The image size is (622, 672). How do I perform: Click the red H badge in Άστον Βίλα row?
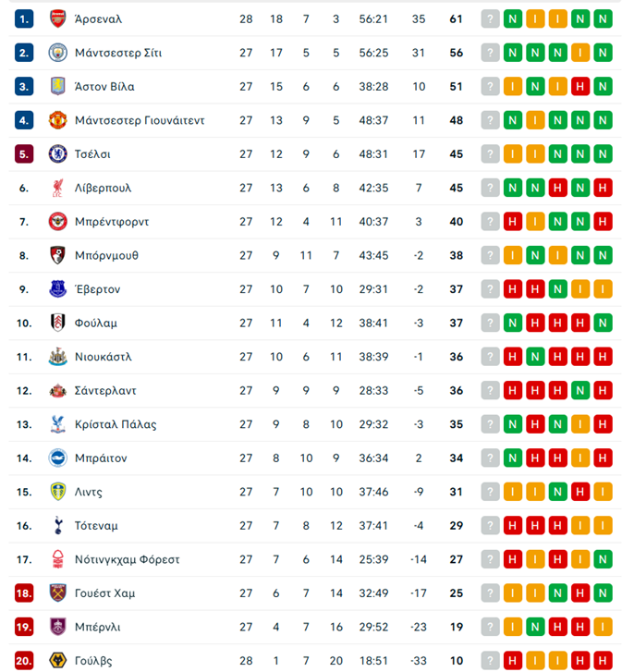580,86
